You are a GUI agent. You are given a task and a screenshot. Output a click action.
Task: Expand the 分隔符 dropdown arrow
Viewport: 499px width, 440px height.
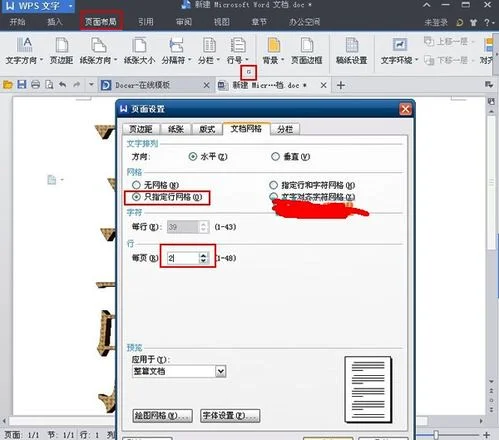tap(190, 60)
